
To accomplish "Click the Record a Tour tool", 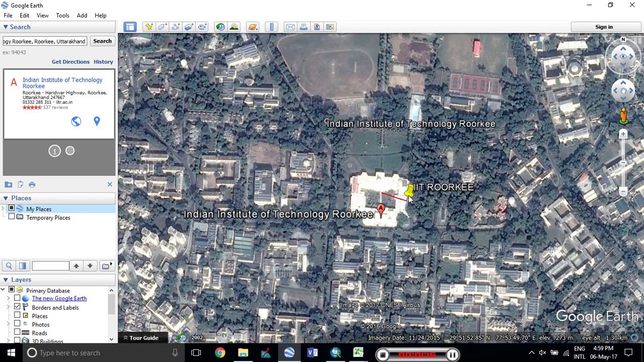I will pos(202,27).
